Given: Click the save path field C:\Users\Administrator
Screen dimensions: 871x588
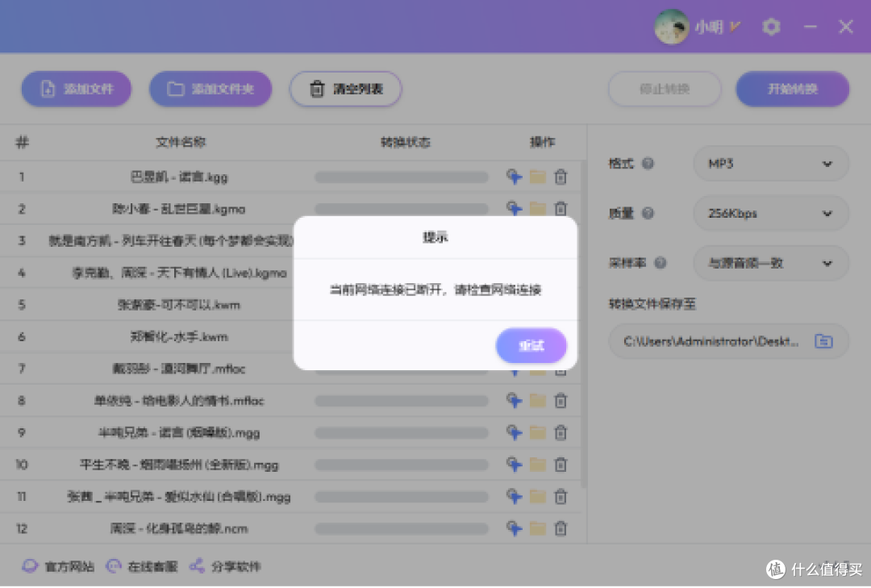Looking at the screenshot, I should (729, 341).
